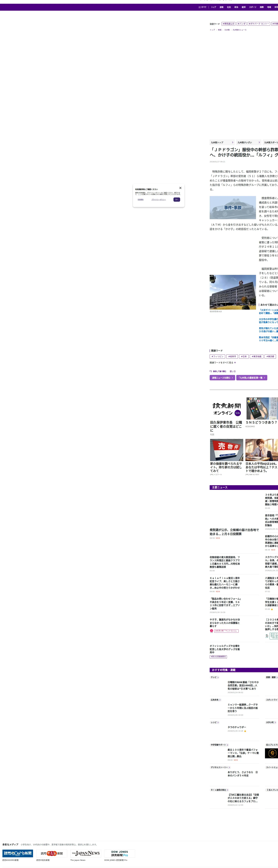Viewport: 278px width, 868px height.
Task: Click the 次へ button in dialog
Action: coord(177,199)
